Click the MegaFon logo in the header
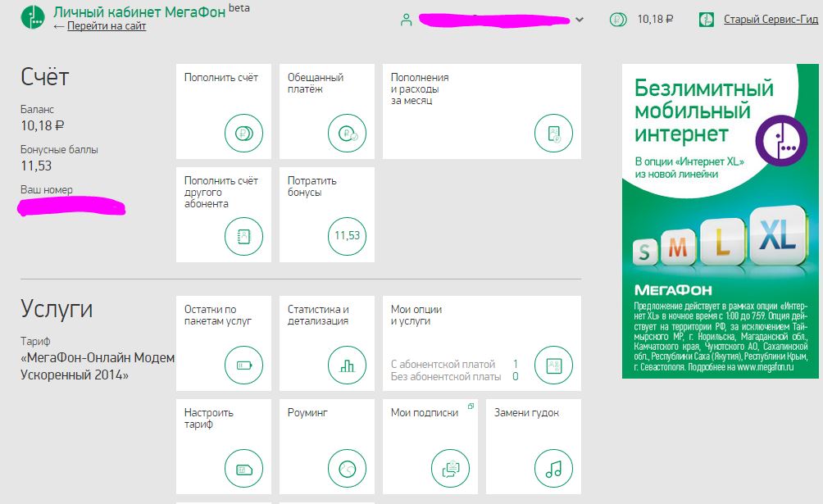 34,18
